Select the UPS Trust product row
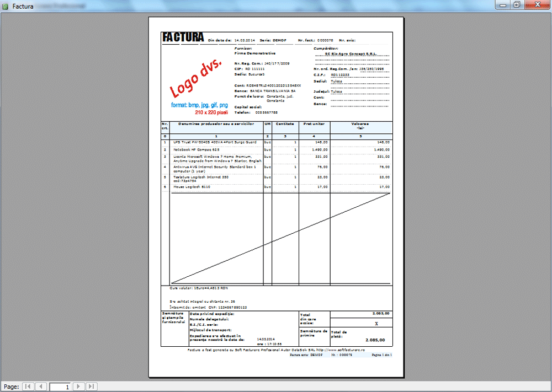 215,142
